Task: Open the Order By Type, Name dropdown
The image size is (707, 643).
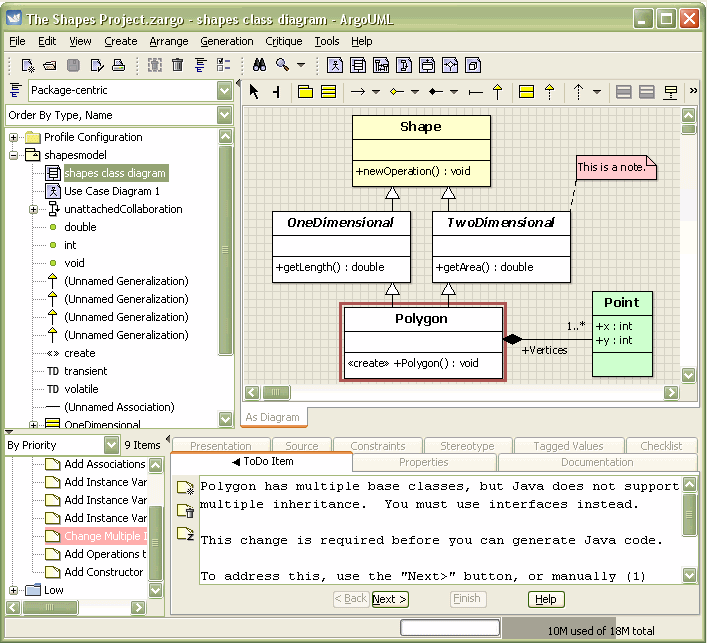Action: click(224, 115)
